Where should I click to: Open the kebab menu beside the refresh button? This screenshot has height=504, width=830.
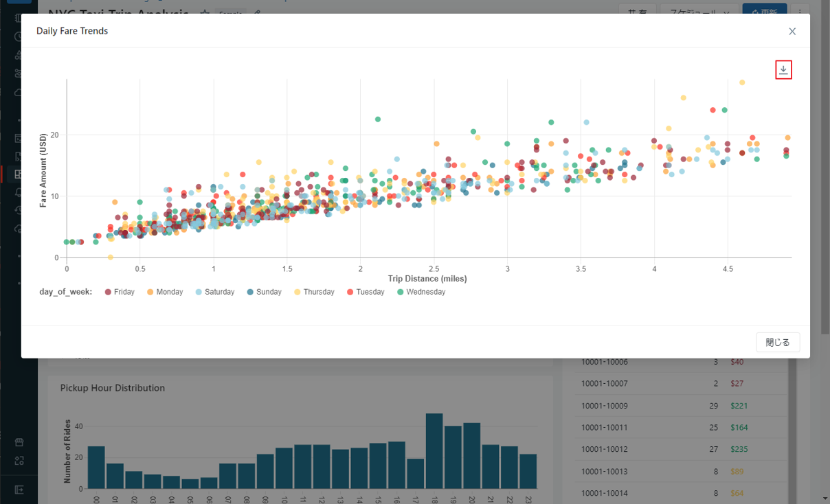point(799,12)
